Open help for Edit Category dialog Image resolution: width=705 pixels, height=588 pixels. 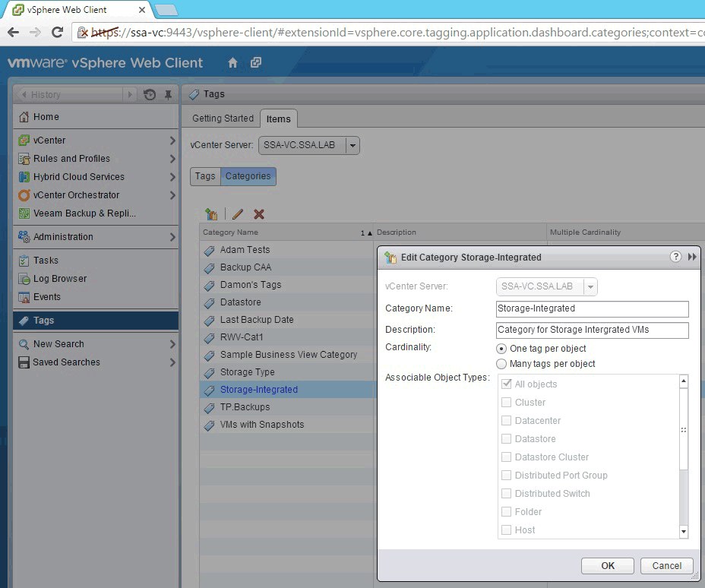[x=675, y=257]
